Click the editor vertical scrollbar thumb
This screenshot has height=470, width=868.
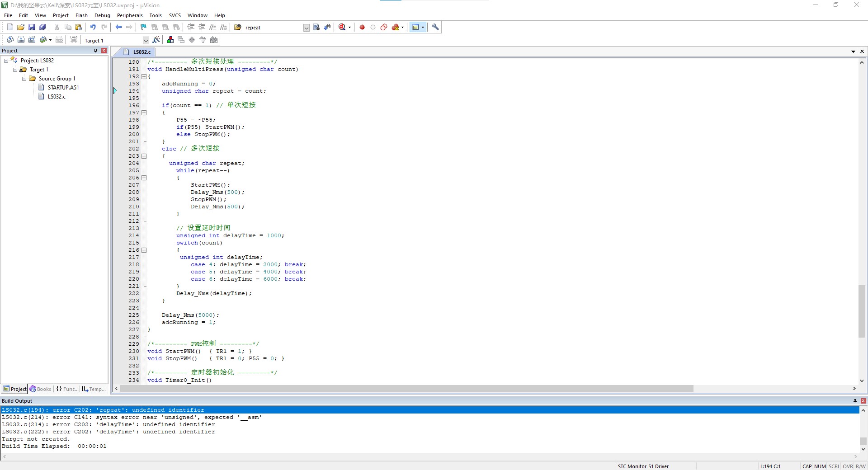click(862, 311)
